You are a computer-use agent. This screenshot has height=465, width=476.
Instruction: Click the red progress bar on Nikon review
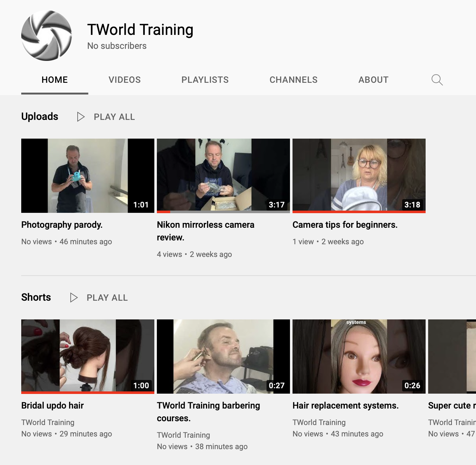(164, 212)
